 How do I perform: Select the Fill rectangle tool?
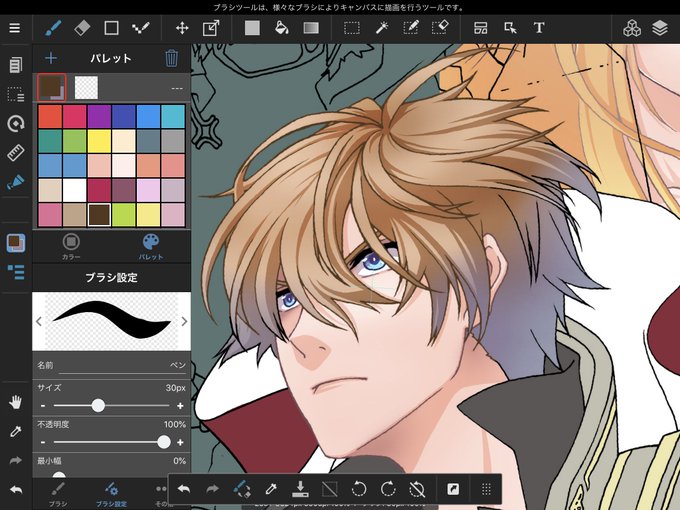(252, 29)
